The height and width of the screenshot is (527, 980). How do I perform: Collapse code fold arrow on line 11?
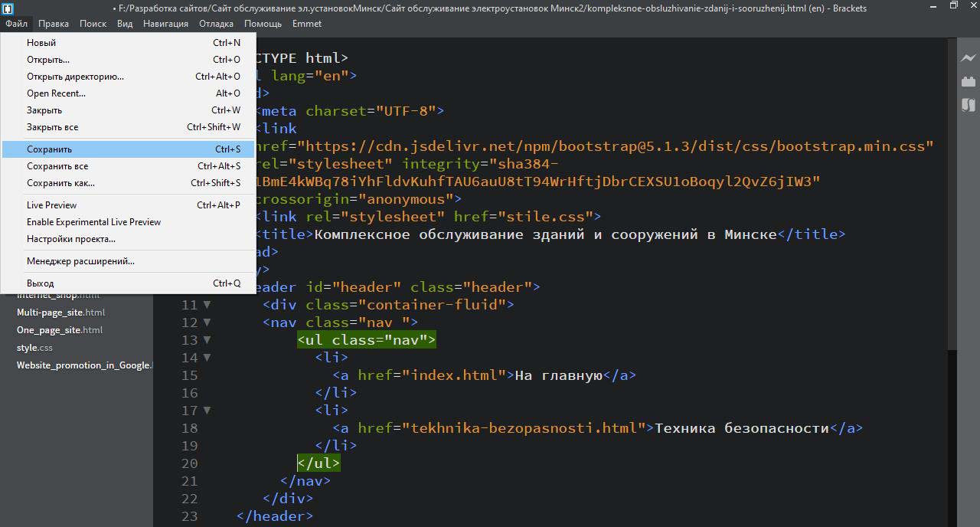[x=207, y=305]
